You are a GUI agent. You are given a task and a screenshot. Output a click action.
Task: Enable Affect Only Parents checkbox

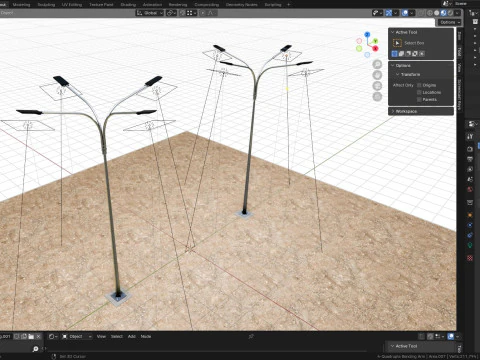(x=419, y=100)
